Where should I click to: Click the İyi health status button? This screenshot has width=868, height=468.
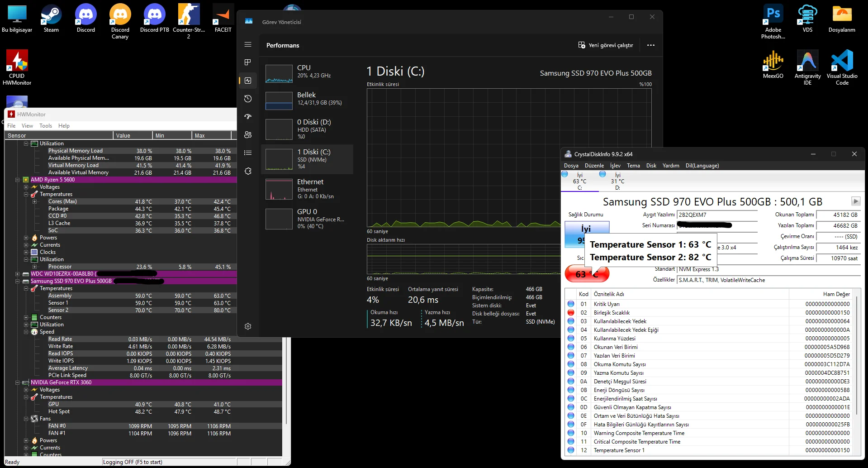click(x=587, y=234)
